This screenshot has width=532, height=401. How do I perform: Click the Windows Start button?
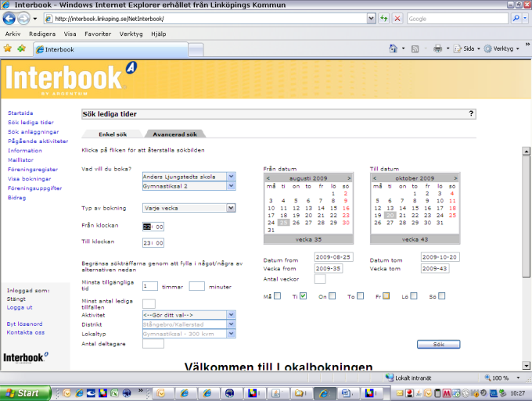(x=24, y=393)
